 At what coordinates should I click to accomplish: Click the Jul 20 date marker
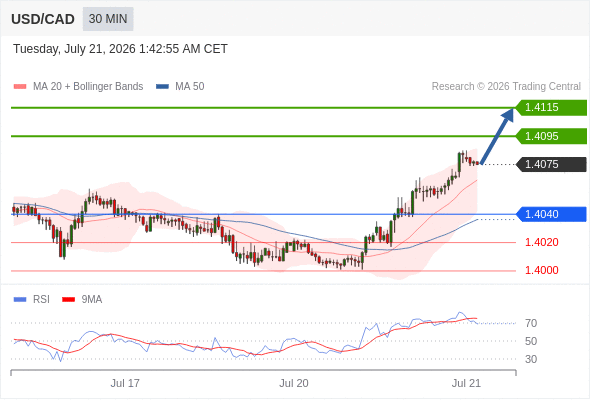[294, 383]
